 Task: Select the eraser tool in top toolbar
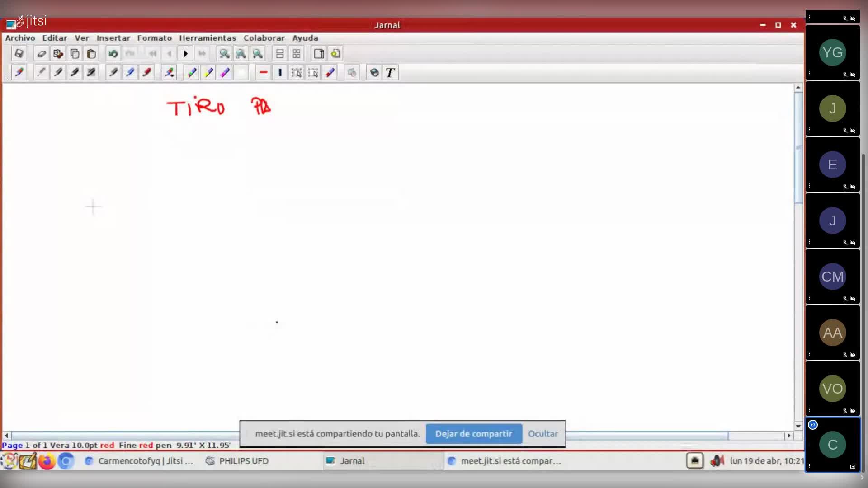[x=42, y=54]
